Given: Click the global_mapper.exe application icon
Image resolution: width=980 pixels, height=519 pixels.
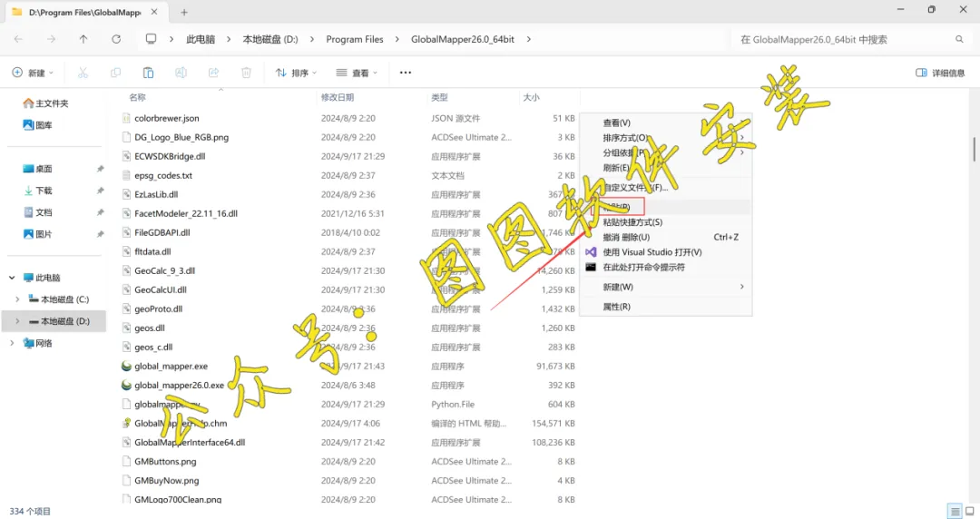Looking at the screenshot, I should 126,367.
